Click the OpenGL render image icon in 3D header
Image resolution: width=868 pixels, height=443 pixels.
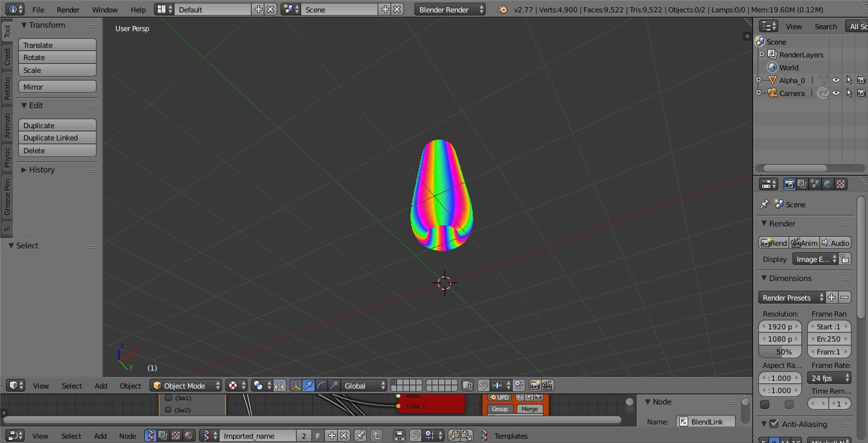point(535,386)
